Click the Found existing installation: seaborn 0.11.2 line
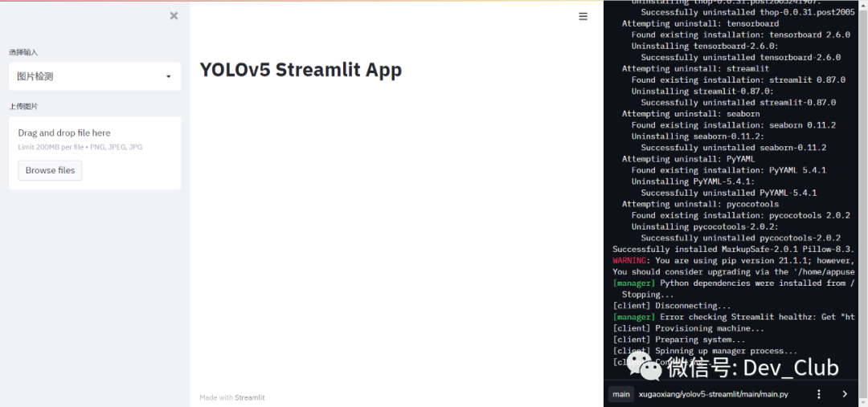The height and width of the screenshot is (407, 868). tap(734, 125)
